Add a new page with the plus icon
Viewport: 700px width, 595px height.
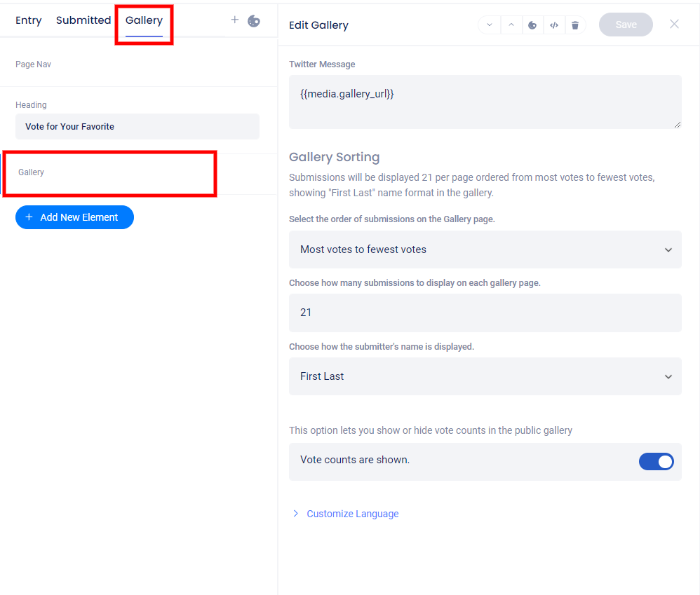[x=235, y=20]
